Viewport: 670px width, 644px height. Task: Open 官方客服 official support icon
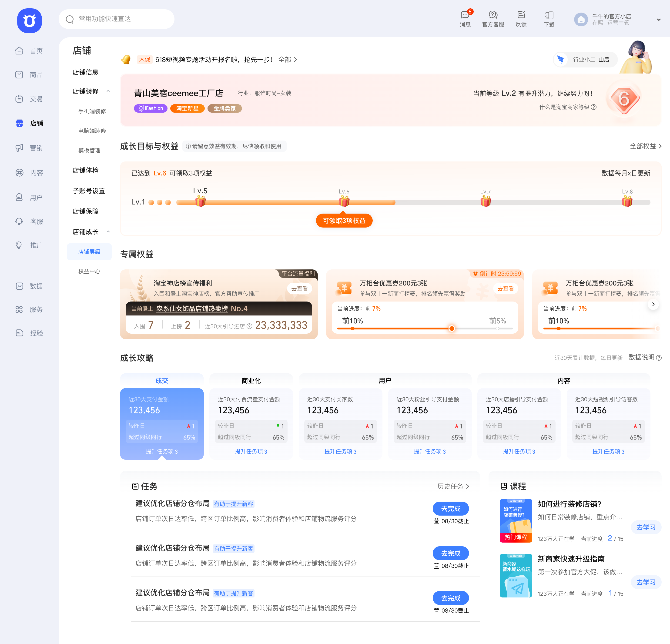coord(493,15)
